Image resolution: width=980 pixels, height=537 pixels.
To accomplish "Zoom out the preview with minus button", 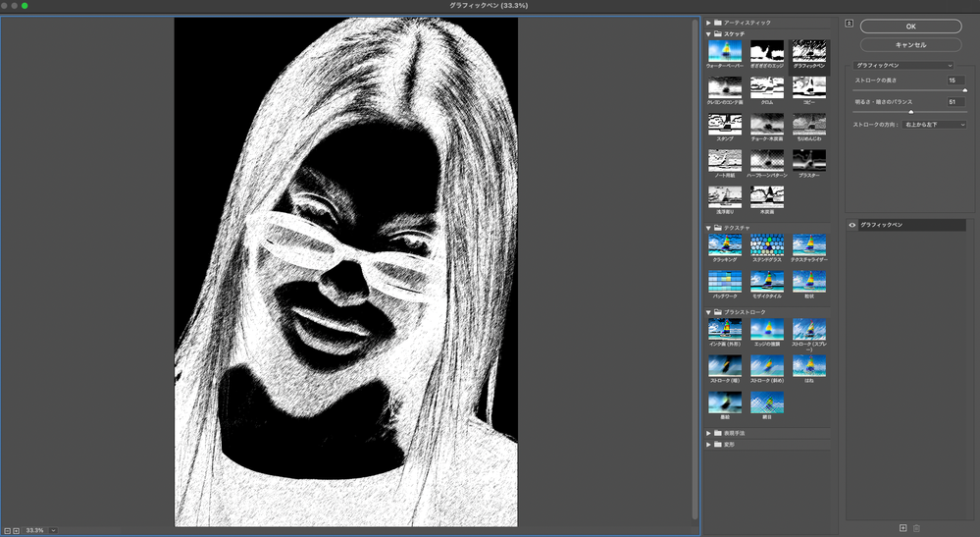I will tap(8, 531).
